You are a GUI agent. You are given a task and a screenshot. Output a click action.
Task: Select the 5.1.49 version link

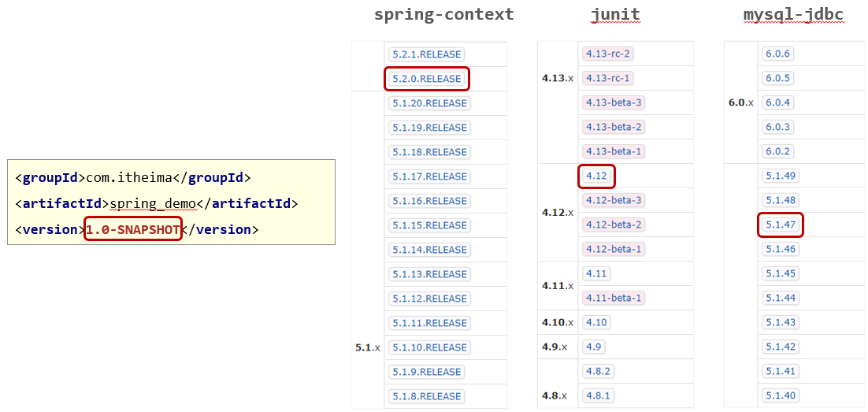[781, 176]
